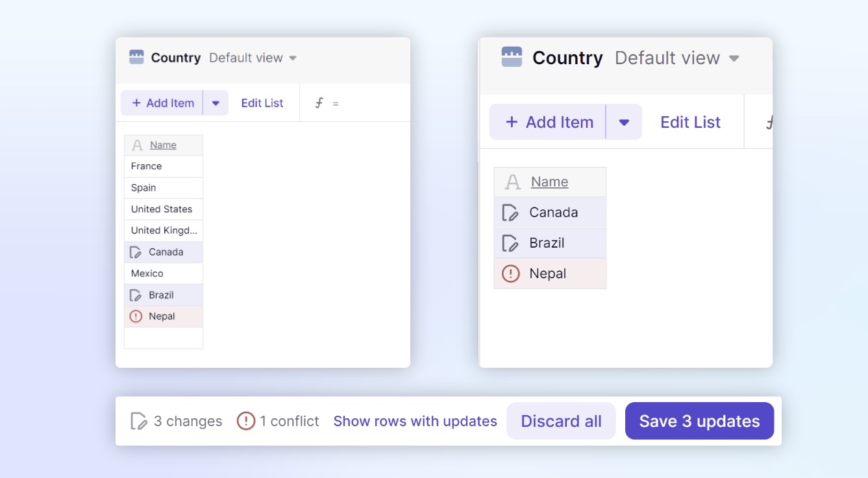Select the Mexico row

click(x=164, y=274)
